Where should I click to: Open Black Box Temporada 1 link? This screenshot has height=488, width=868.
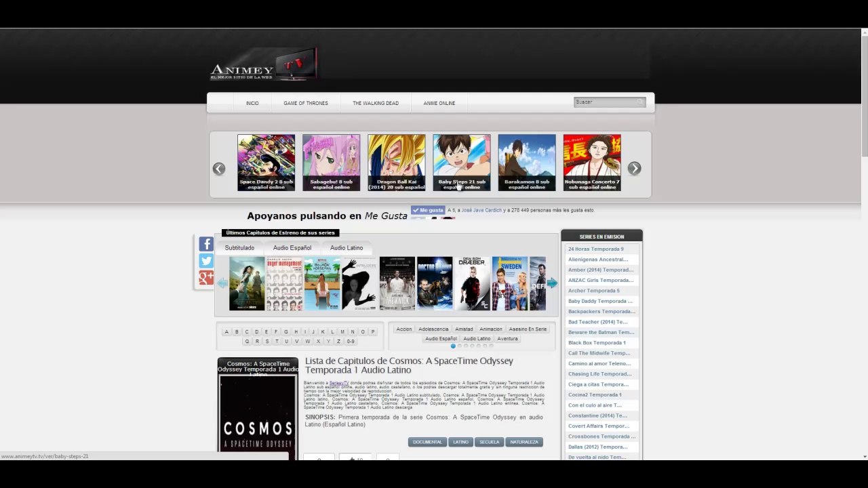tap(597, 343)
